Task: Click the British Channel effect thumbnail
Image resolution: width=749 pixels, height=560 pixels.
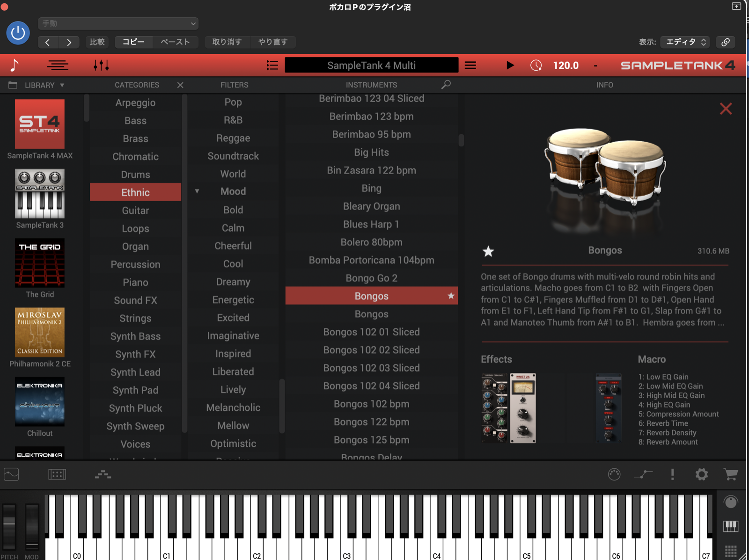Action: (495, 408)
